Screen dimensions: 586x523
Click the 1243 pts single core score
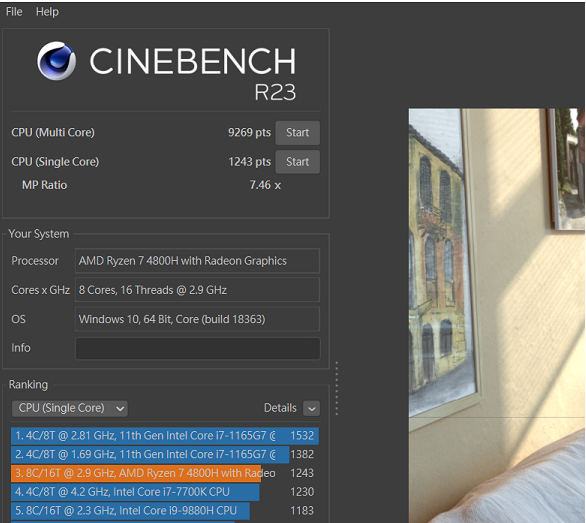[249, 161]
